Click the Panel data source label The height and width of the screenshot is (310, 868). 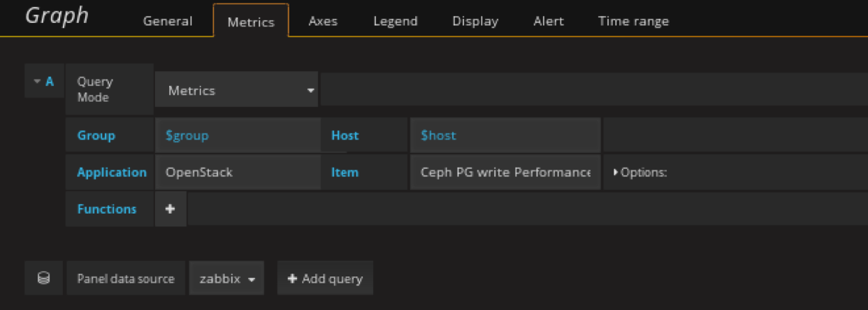[x=126, y=279]
